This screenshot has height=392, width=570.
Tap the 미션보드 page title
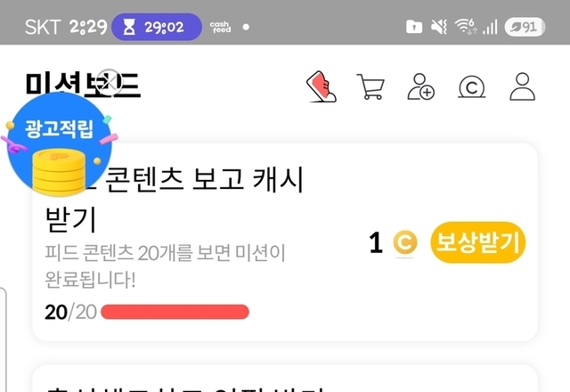click(83, 85)
